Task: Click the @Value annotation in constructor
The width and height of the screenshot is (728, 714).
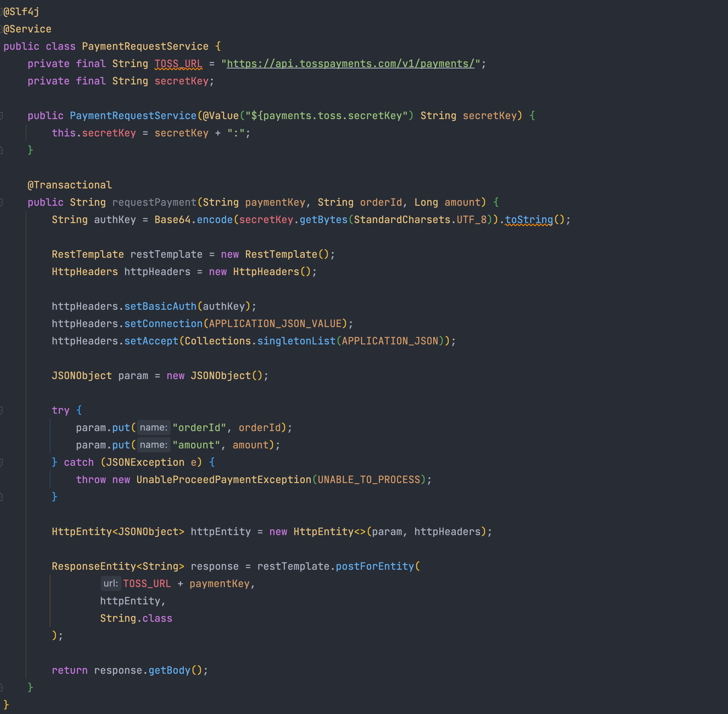Action: click(x=221, y=116)
